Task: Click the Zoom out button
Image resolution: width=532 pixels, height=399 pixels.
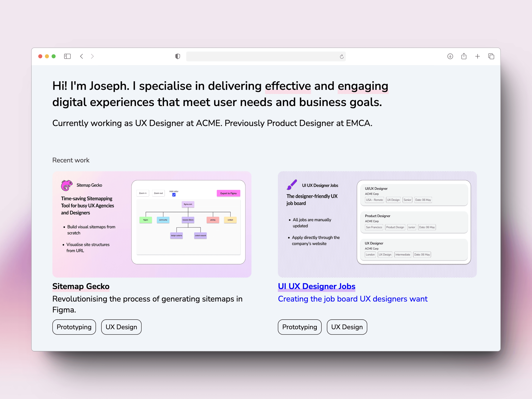Action: tap(158, 193)
